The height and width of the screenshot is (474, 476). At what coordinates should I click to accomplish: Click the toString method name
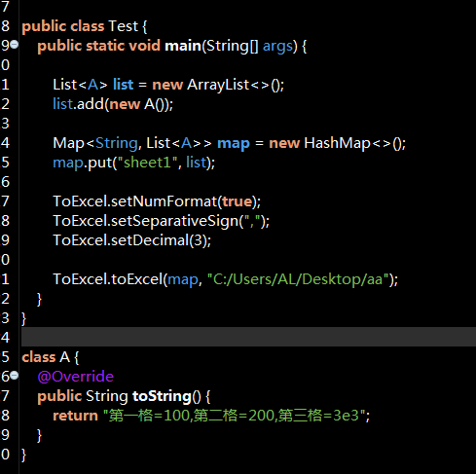click(162, 396)
